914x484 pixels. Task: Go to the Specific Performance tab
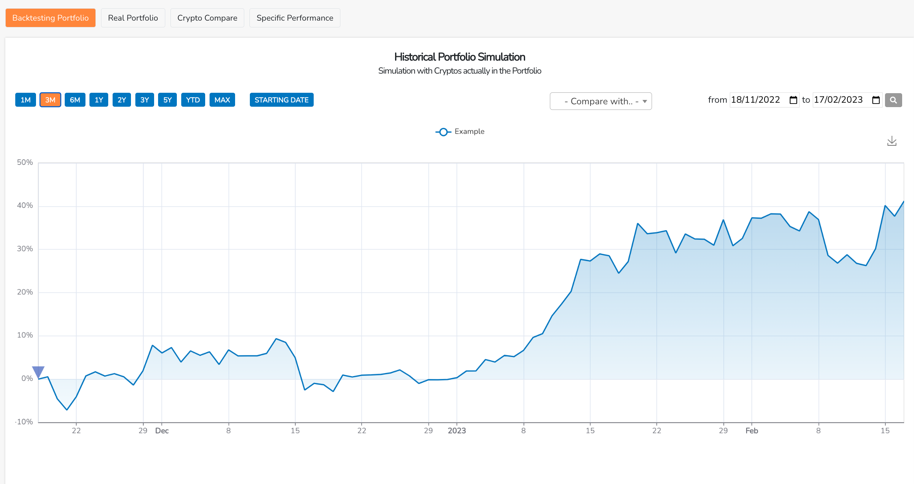[295, 18]
